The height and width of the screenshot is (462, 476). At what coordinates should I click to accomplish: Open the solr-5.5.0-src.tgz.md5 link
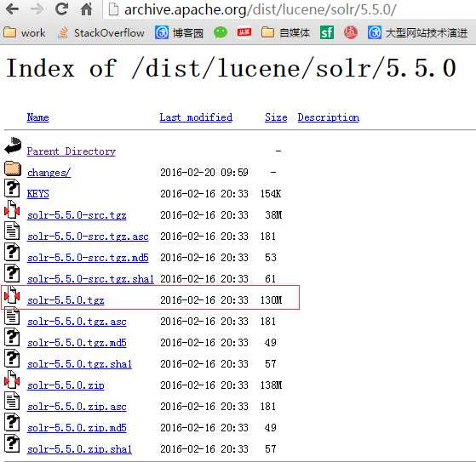point(88,258)
